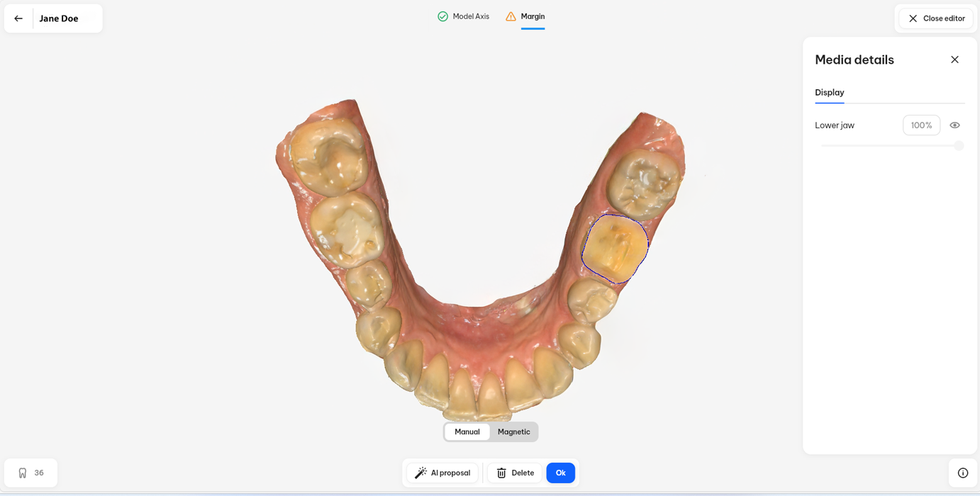Click the Close editor X button

click(935, 18)
